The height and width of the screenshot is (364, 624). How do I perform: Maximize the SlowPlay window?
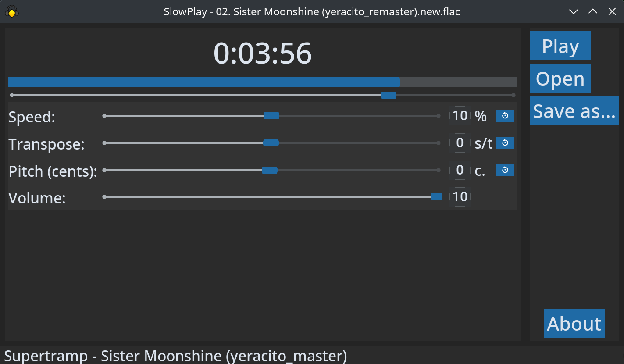(593, 12)
